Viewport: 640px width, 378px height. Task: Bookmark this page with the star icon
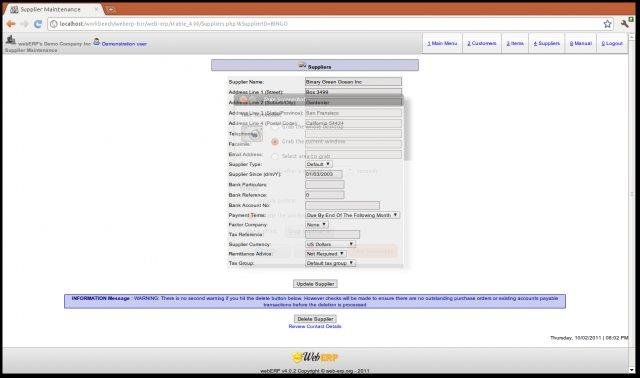point(607,24)
